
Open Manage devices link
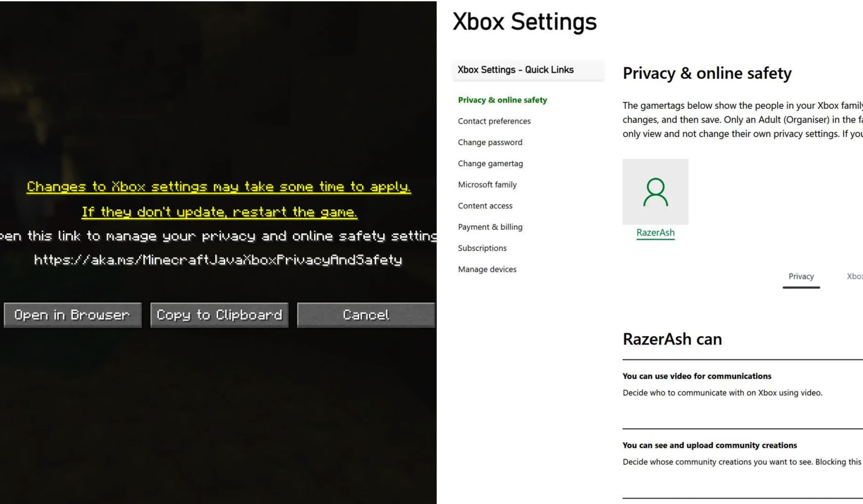(x=487, y=269)
